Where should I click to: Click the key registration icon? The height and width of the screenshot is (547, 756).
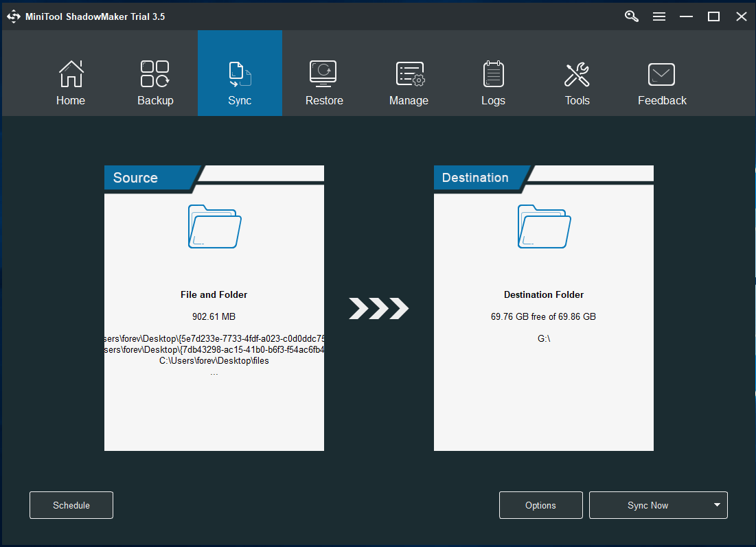coord(632,16)
